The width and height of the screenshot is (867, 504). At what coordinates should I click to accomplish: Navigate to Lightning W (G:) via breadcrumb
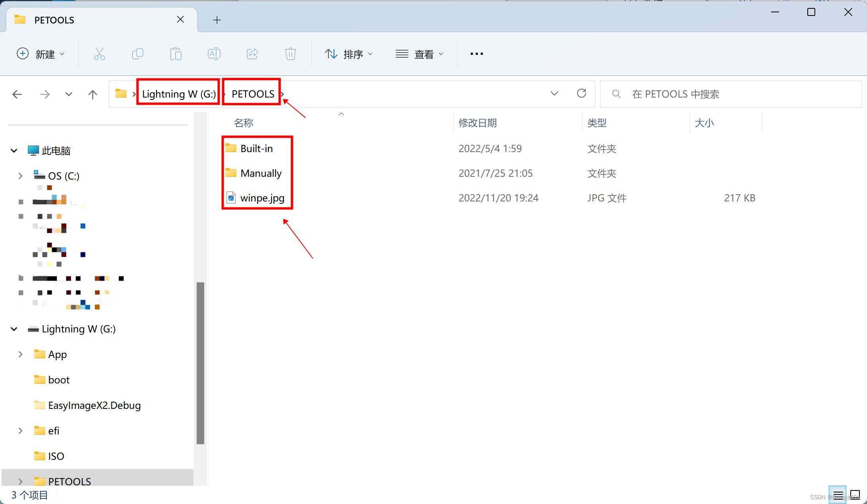[178, 94]
